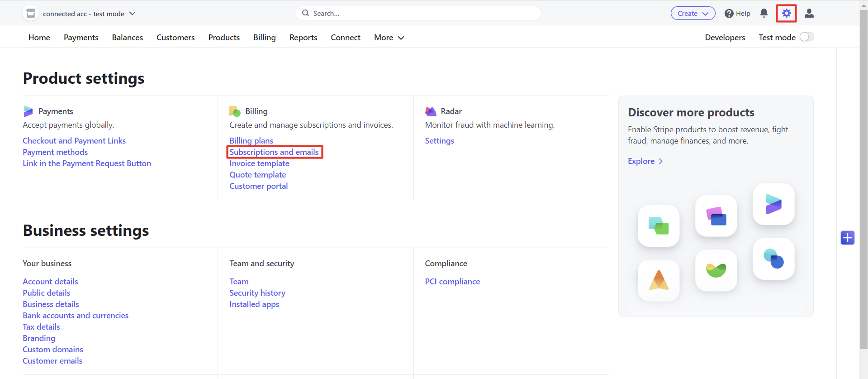Open Business details

pos(51,304)
